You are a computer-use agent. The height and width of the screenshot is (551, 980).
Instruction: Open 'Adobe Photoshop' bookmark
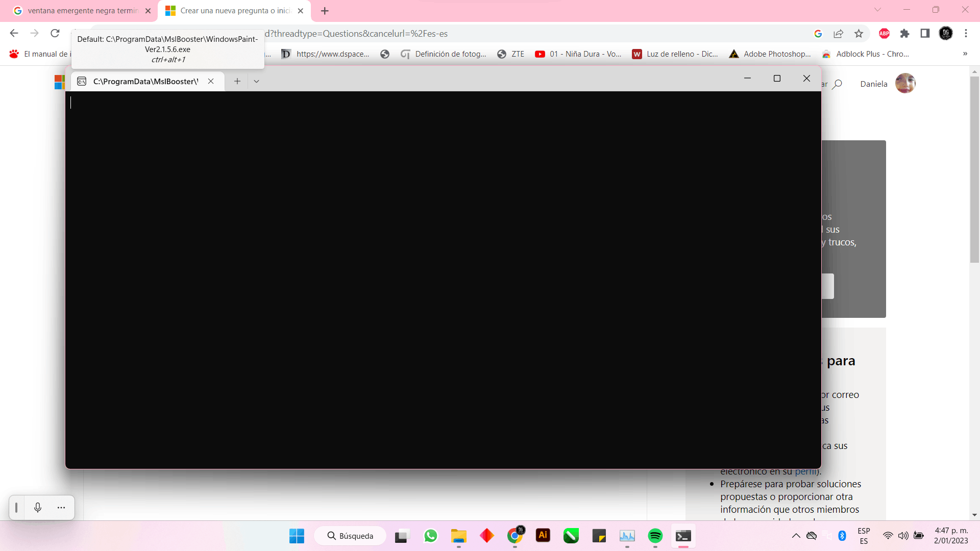point(770,54)
